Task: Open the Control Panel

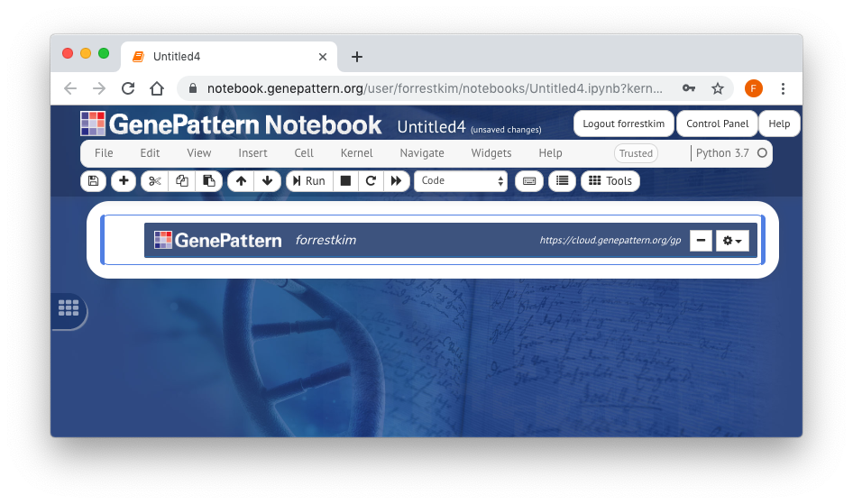Action: pyautogui.click(x=717, y=124)
